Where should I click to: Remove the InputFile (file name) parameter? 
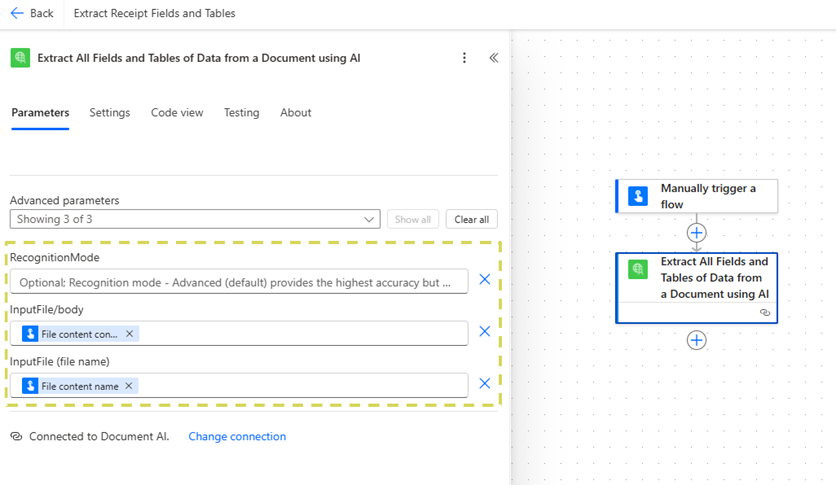485,384
